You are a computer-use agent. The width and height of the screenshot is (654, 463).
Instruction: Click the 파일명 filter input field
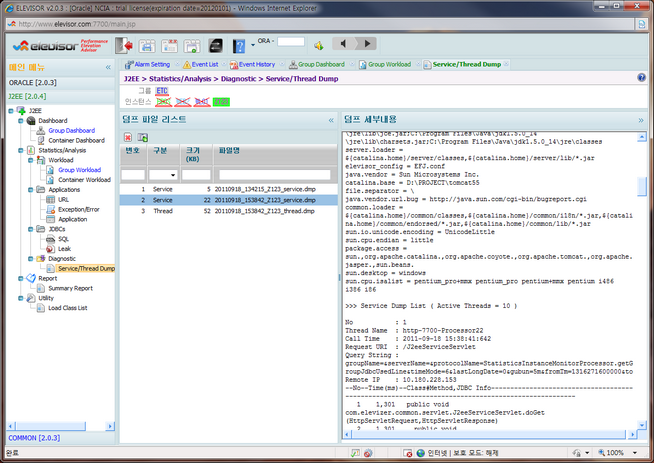point(275,175)
